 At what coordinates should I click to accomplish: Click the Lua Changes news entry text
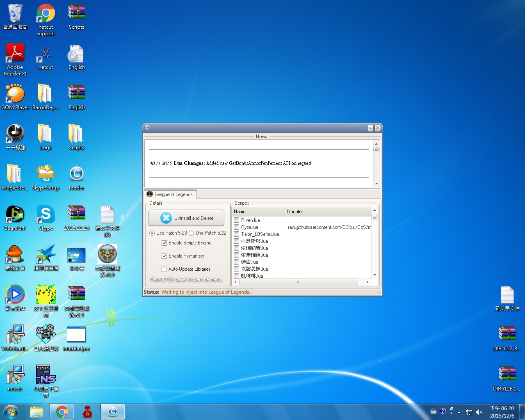pos(231,163)
